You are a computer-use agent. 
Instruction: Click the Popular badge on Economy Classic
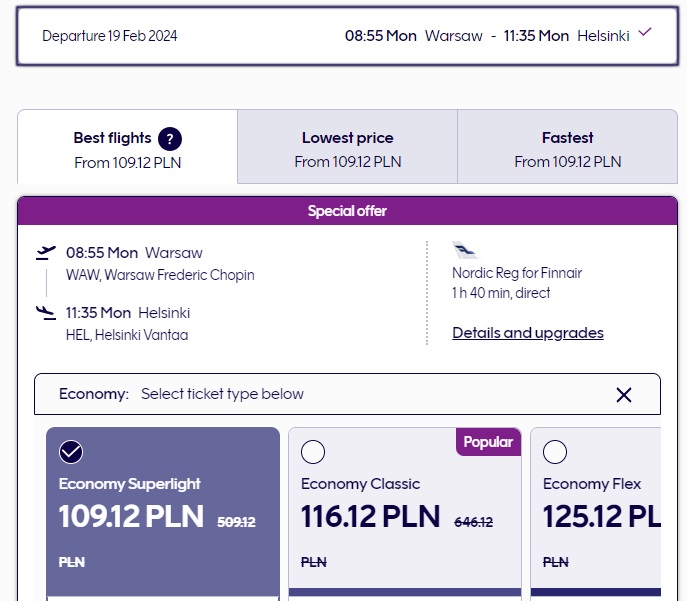click(x=488, y=442)
